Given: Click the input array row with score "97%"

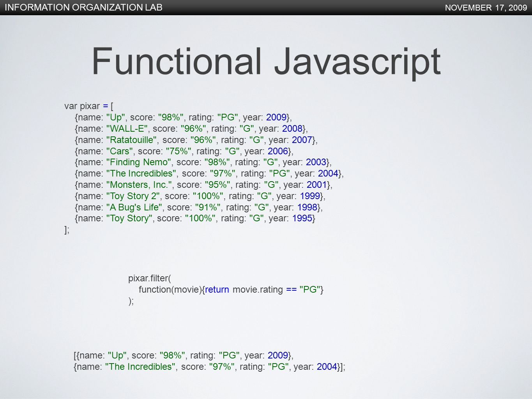Looking at the screenshot, I should click(209, 173).
